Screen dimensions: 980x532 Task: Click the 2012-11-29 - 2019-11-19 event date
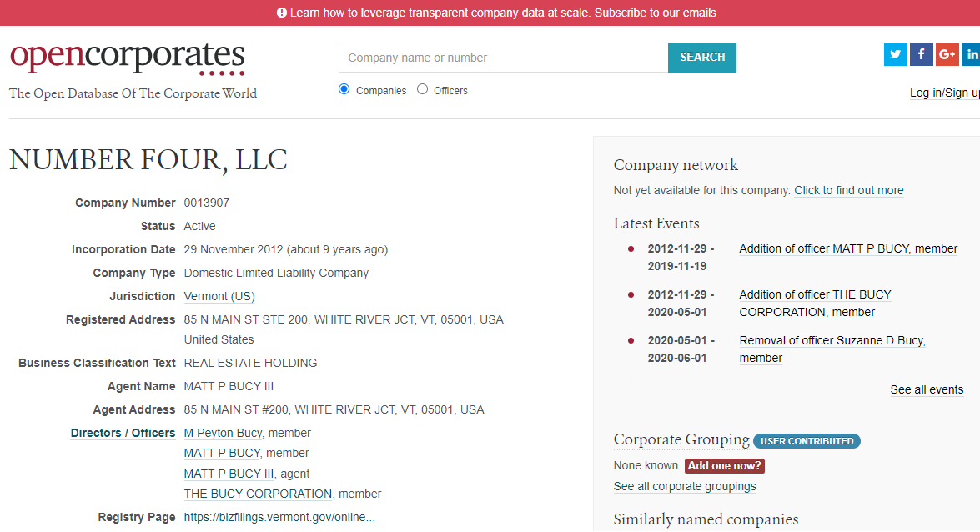click(681, 258)
